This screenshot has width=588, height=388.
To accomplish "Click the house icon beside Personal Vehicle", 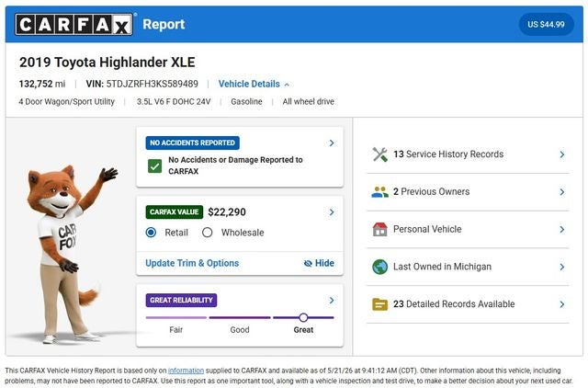I will (379, 229).
